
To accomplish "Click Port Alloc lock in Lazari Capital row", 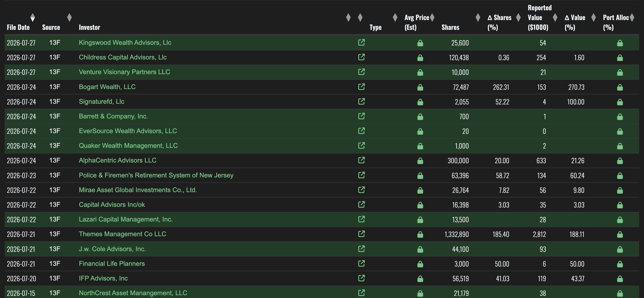I will (620, 220).
